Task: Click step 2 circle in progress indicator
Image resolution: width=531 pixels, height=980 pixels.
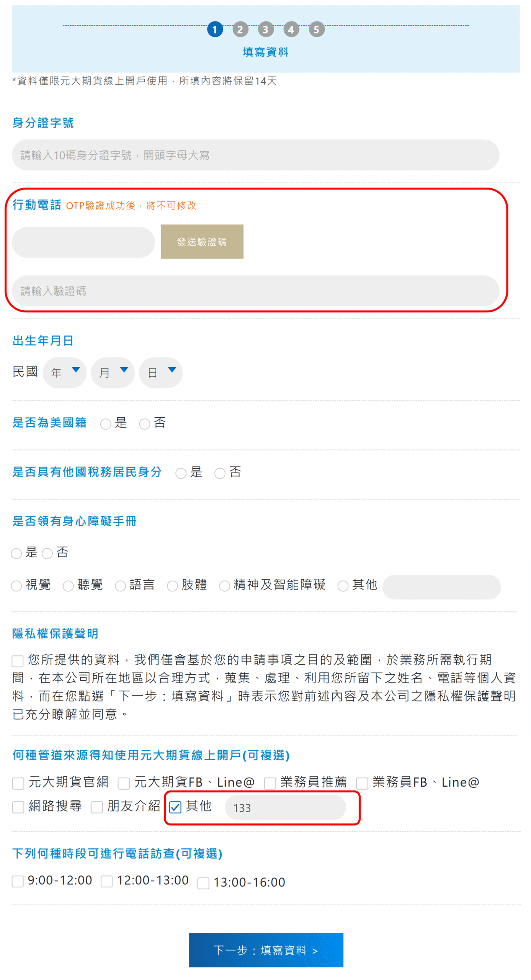Action: (x=240, y=29)
